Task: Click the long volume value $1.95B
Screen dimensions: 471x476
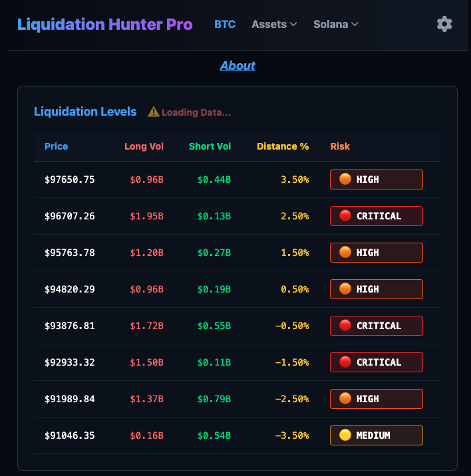Action: pos(147,216)
